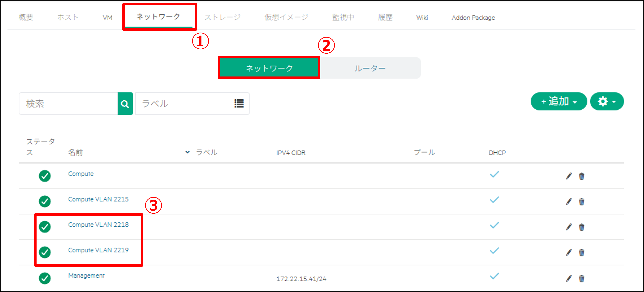This screenshot has height=292, width=644.
Task: Edit the Management network via pencil icon
Action: [x=569, y=278]
